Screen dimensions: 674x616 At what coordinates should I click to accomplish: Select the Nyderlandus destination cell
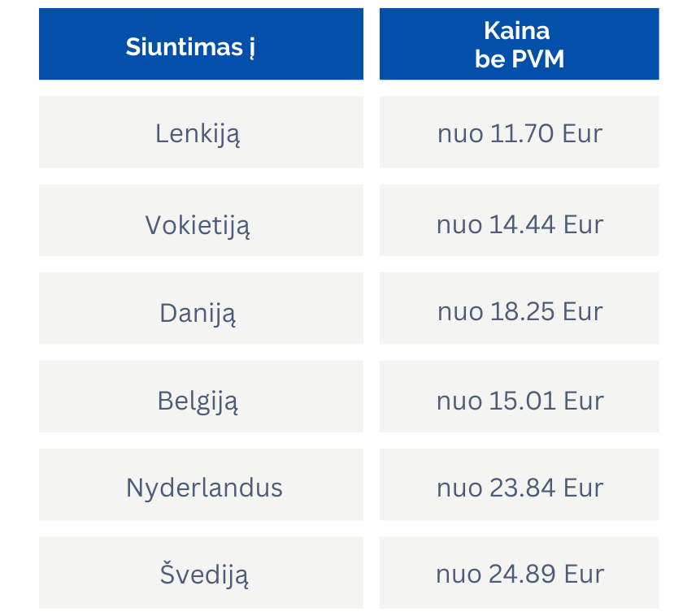pos(201,484)
